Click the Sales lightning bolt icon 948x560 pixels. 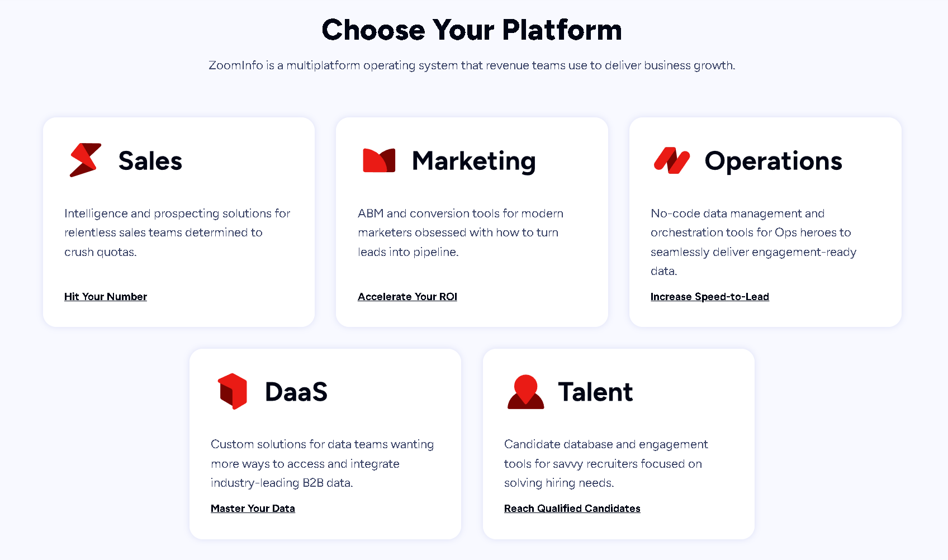(85, 160)
